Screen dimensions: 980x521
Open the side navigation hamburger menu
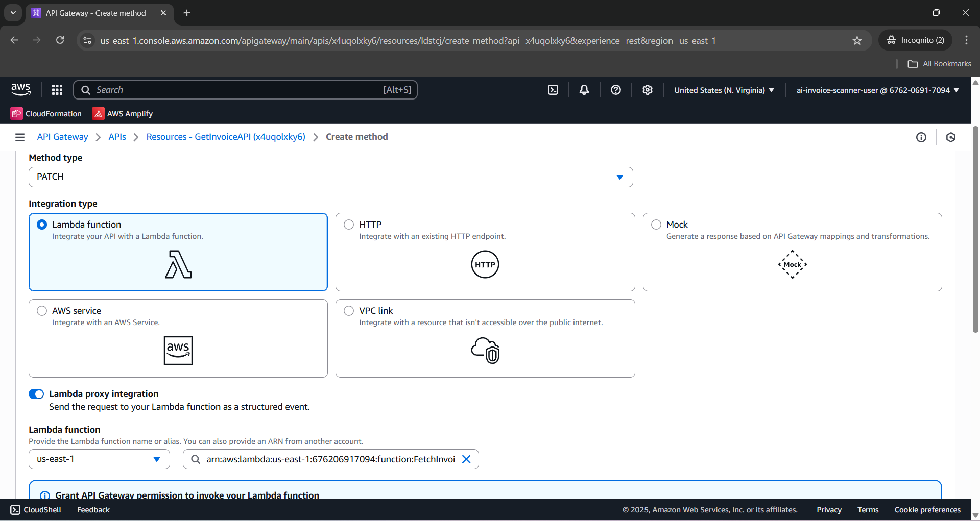[20, 137]
